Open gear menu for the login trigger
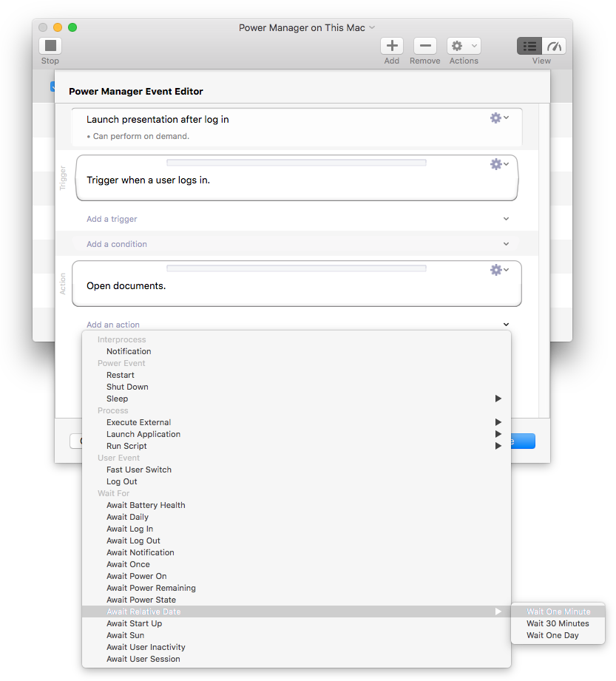The height and width of the screenshot is (681, 616). [499, 163]
